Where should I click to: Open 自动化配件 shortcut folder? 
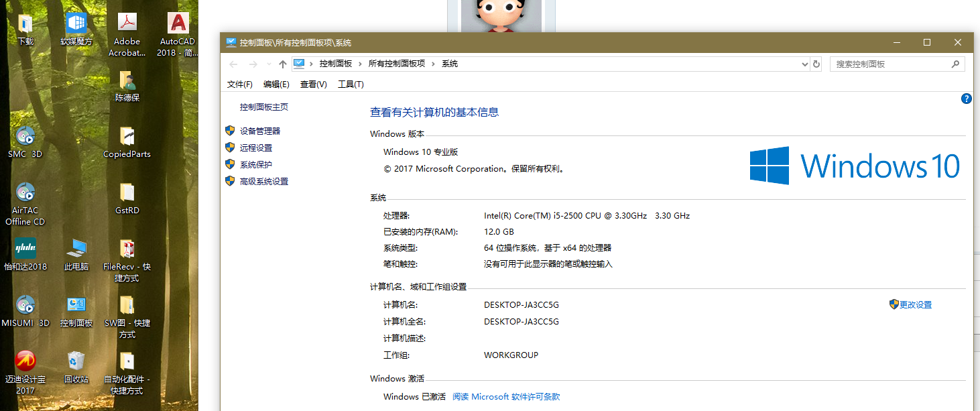coord(127,361)
